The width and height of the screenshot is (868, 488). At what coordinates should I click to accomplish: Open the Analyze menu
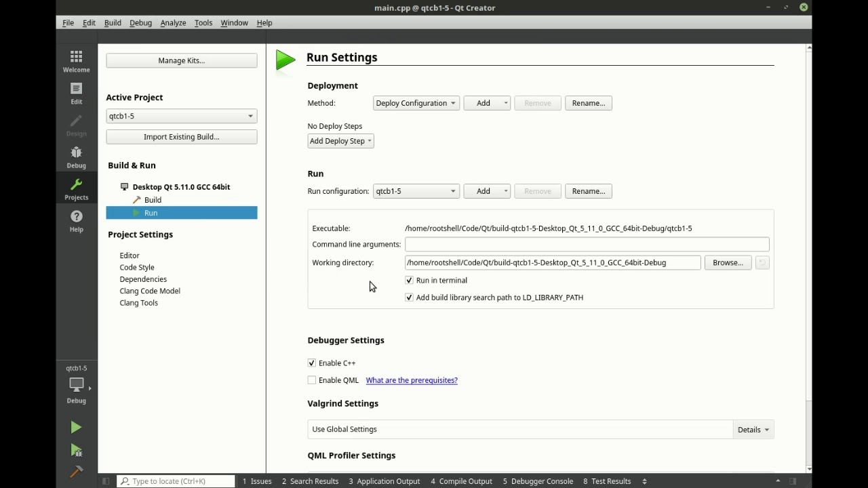173,22
